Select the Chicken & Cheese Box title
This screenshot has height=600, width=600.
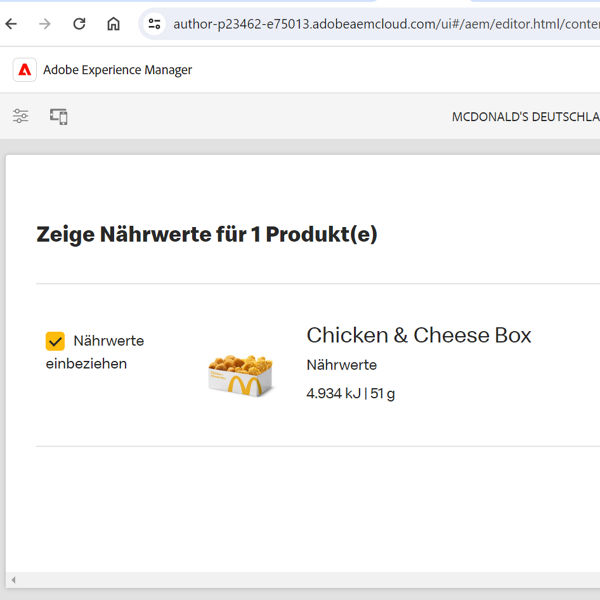tap(418, 335)
